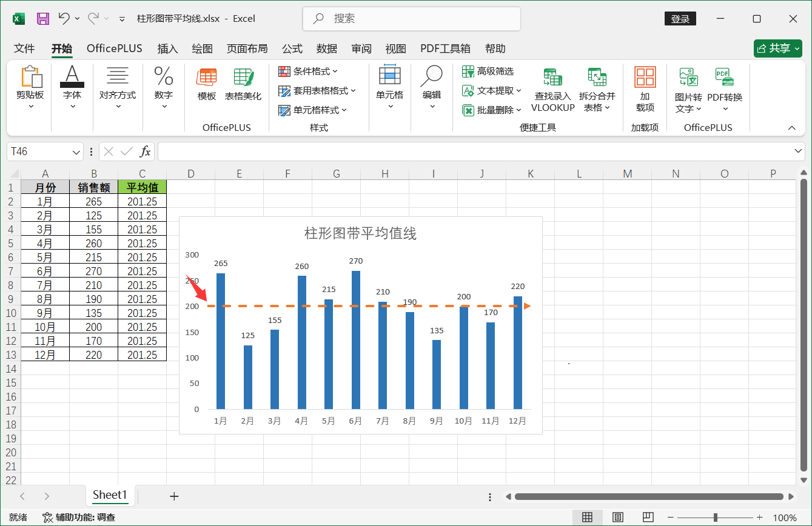Click the 表格美化 table beautify icon

tap(243, 85)
